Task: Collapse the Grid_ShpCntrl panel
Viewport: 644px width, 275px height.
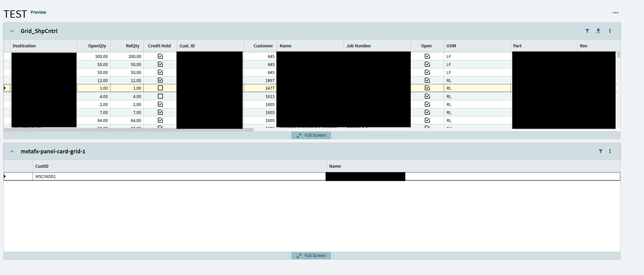Action: 12,31
